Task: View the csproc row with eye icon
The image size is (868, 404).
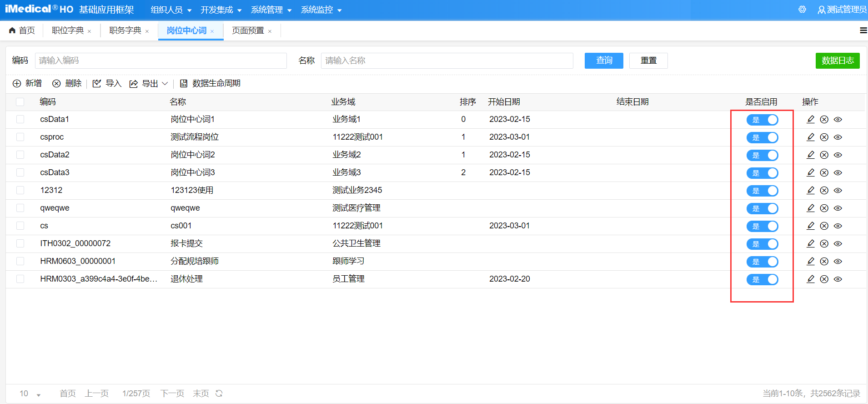Action: point(838,137)
